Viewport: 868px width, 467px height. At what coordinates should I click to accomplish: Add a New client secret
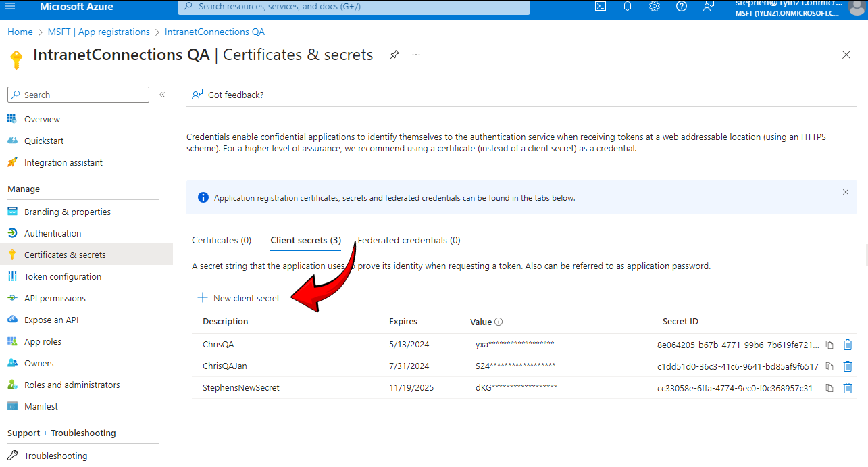point(238,298)
